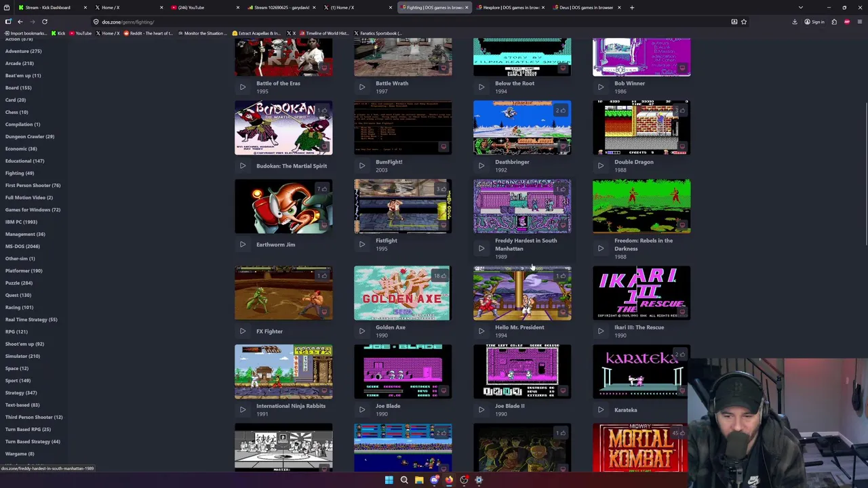Launch Bob Winner with its play button
868x488 pixels.
point(601,87)
